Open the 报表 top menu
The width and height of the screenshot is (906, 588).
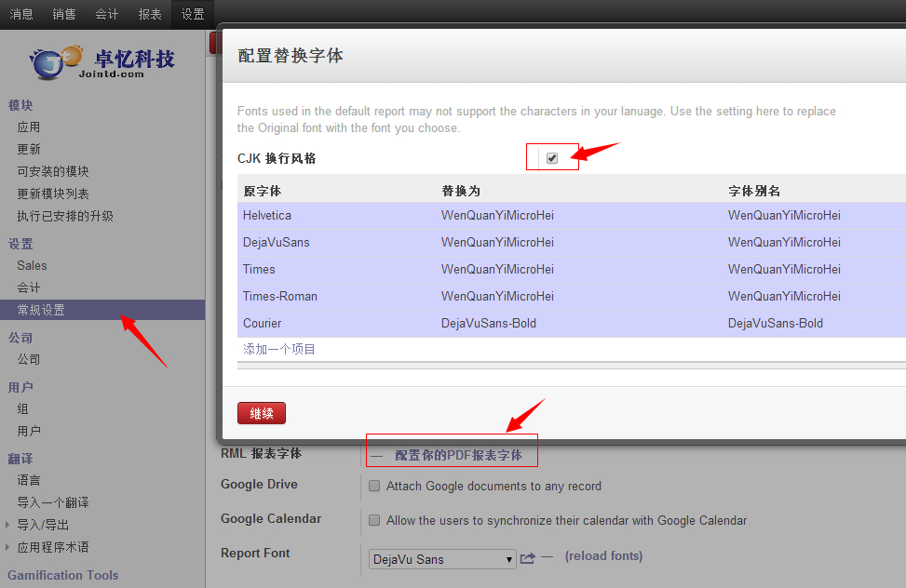point(149,14)
